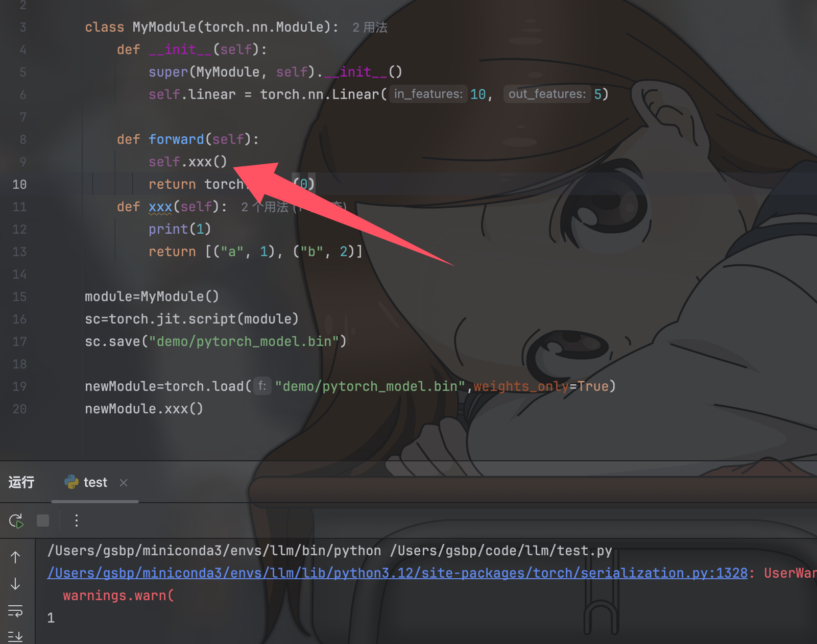Screen dimensions: 817x644
Task: Stop the running process via stop icon
Action: click(43, 521)
